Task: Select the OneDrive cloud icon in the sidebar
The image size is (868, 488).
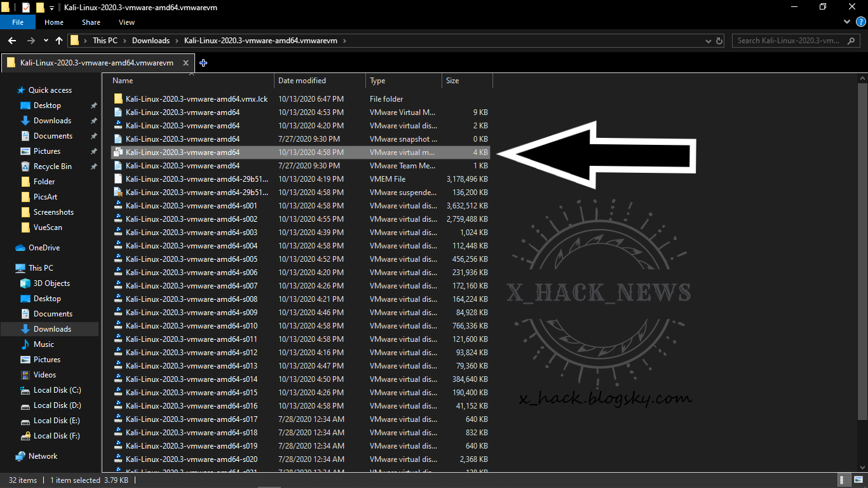Action: click(20, 248)
